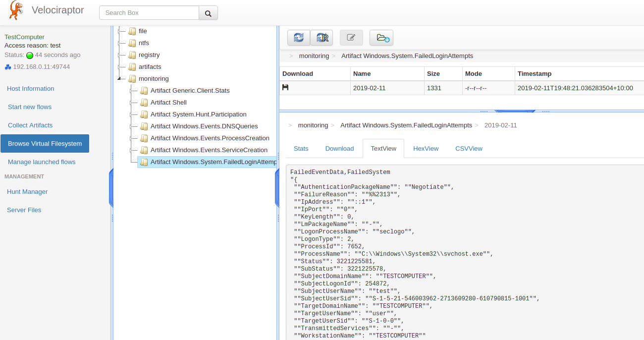Click the TestComputer client link
The height and width of the screenshot is (340, 644).
coord(24,37)
